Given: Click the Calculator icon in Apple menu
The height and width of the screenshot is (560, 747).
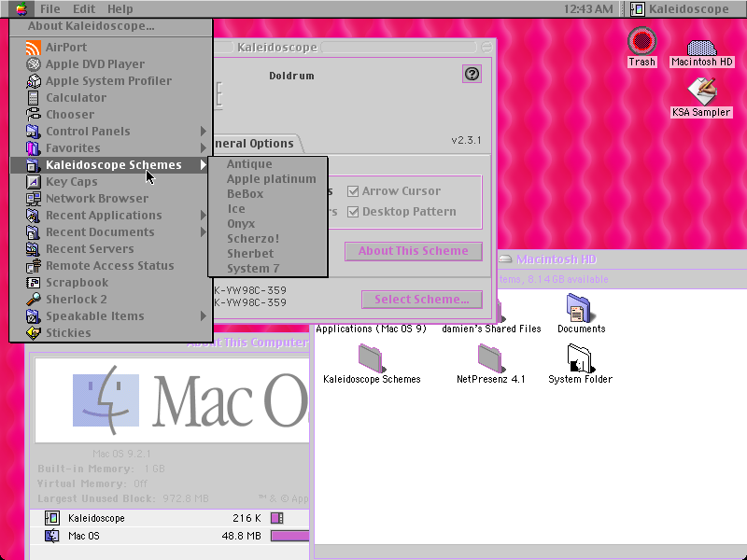Looking at the screenshot, I should coord(34,98).
